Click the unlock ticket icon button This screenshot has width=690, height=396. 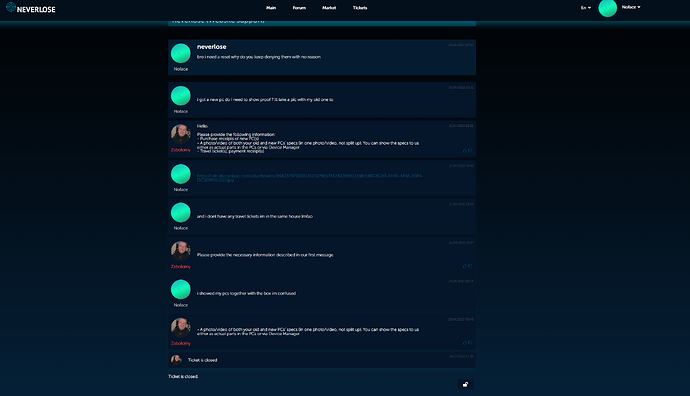465,385
